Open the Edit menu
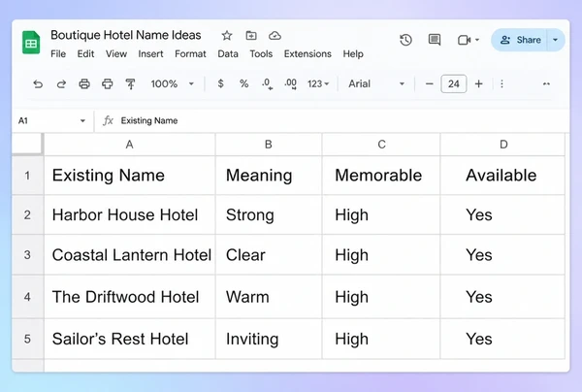 click(85, 53)
